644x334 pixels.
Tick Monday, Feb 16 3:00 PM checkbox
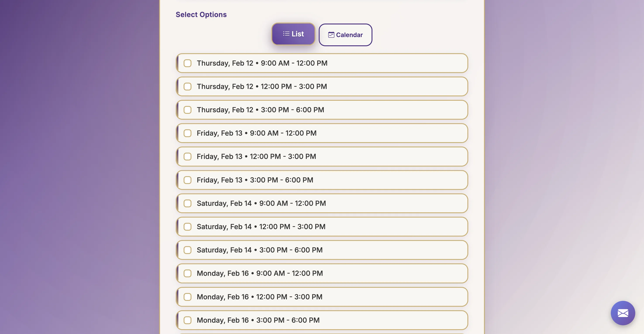188,320
